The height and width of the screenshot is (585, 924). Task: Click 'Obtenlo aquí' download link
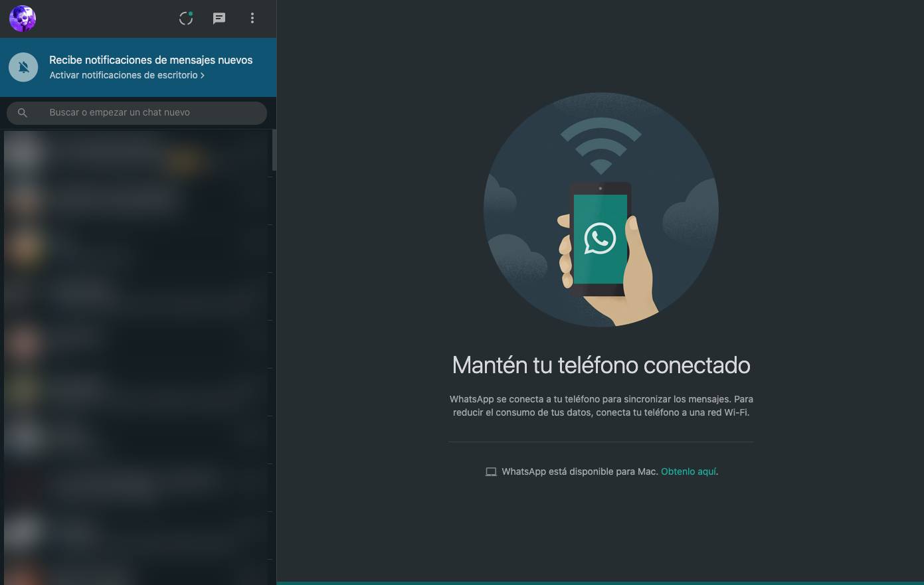[688, 471]
